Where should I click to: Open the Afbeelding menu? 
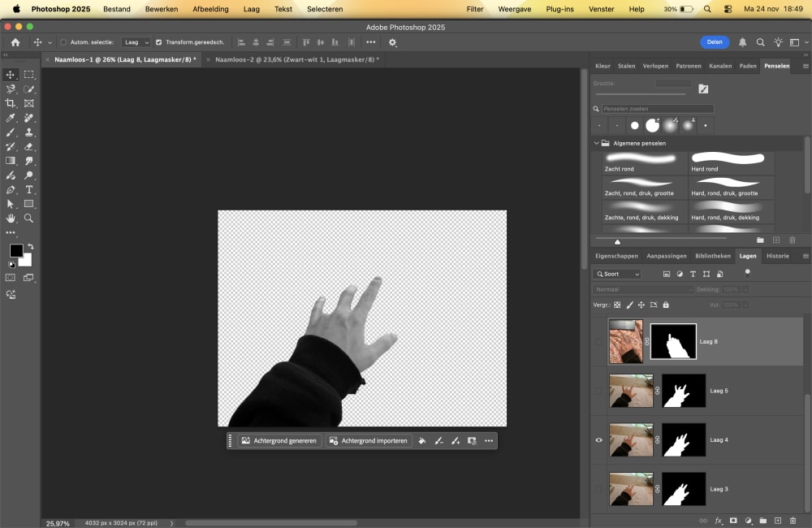tap(211, 9)
